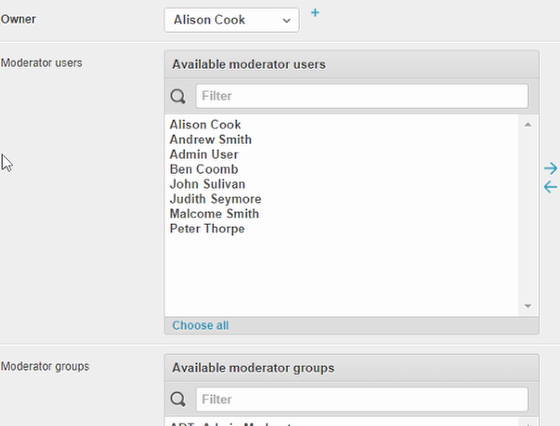Screen dimensions: 560x426
Task: Select Alison Cook in available moderator users
Action: (205, 125)
